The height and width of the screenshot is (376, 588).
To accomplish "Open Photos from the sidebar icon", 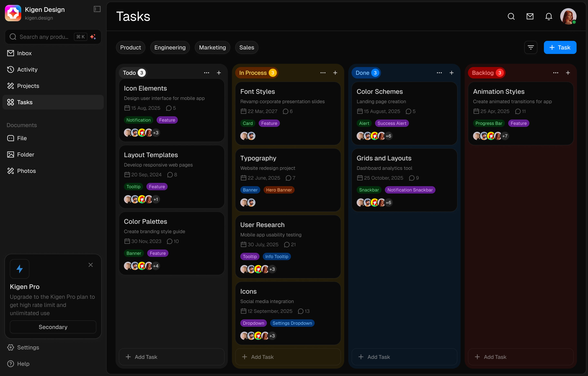I will 10,171.
